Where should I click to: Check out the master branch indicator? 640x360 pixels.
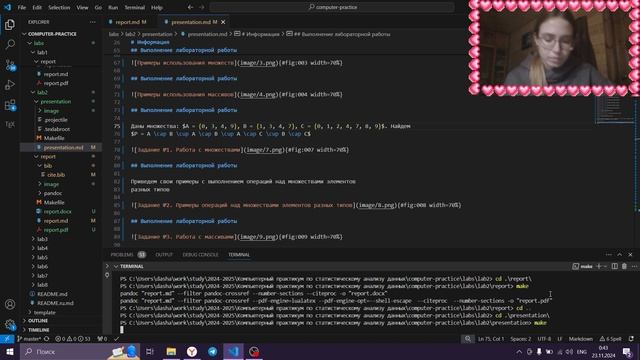click(x=29, y=339)
